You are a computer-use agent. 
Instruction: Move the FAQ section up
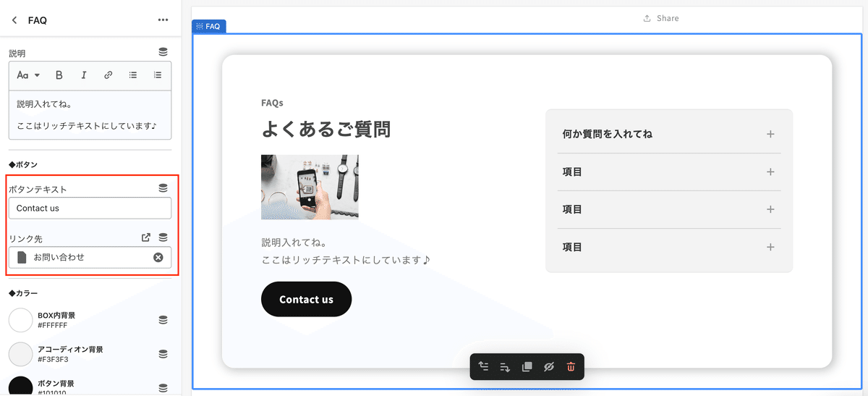483,367
